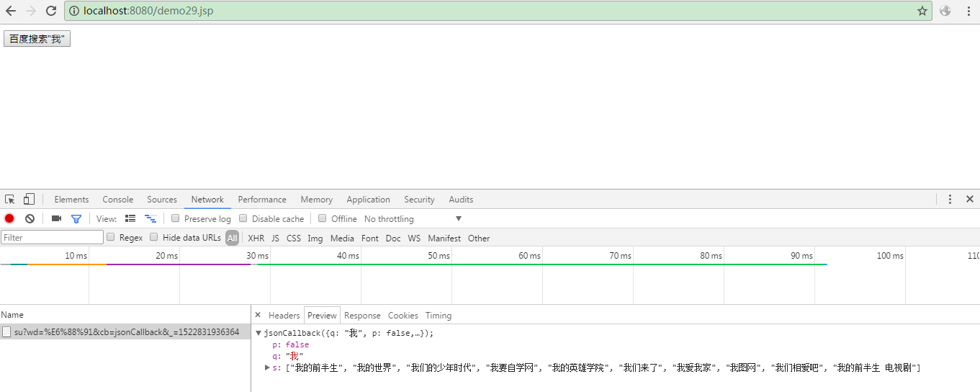Viewport: 980px width, 392px height.
Task: Open DevTools three-dot customize menu
Action: coord(950,200)
